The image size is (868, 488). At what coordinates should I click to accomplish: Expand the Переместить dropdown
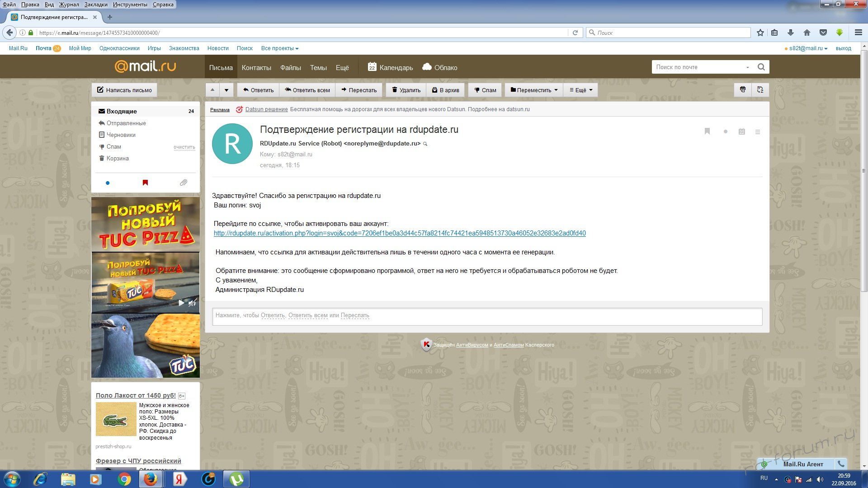[x=534, y=90]
